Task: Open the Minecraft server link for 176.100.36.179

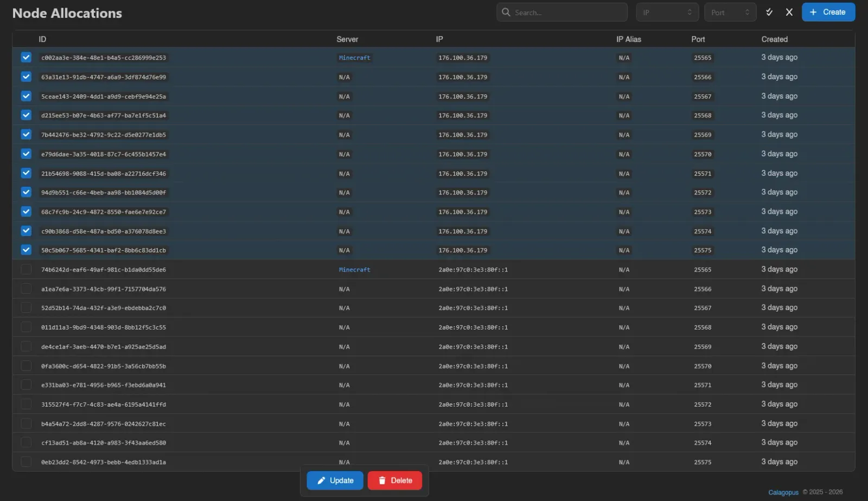Action: click(354, 58)
